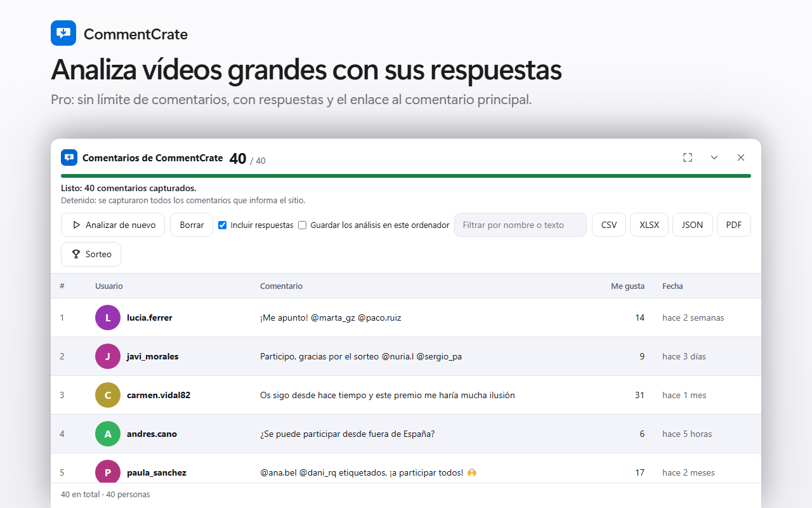
Task: Open the Sorteo giveaway button
Action: point(91,254)
